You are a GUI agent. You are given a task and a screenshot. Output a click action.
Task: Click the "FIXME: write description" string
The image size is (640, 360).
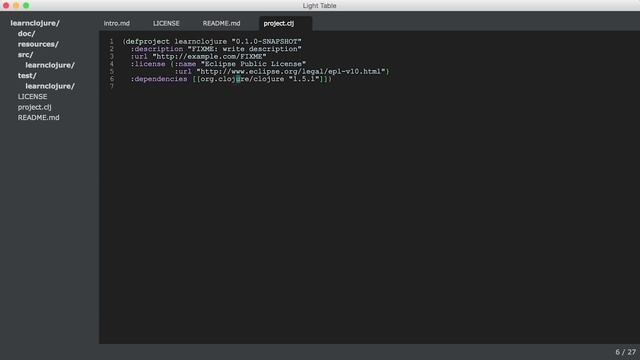click(x=244, y=49)
